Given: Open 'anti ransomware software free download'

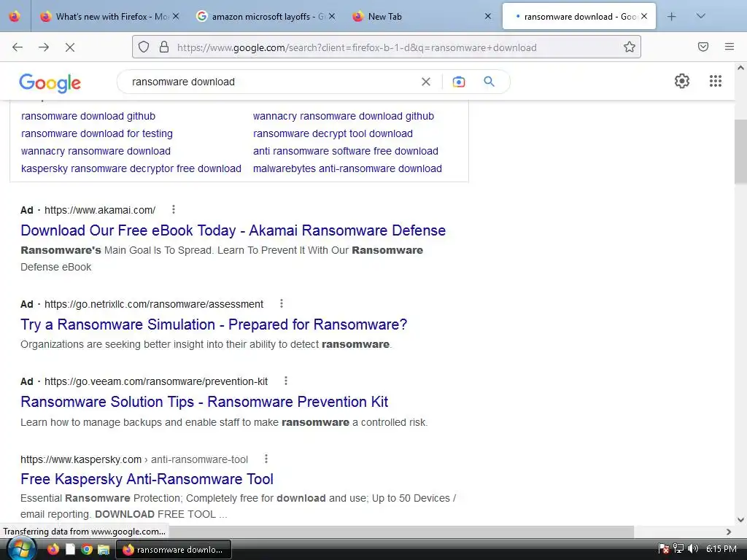Looking at the screenshot, I should [x=345, y=152].
